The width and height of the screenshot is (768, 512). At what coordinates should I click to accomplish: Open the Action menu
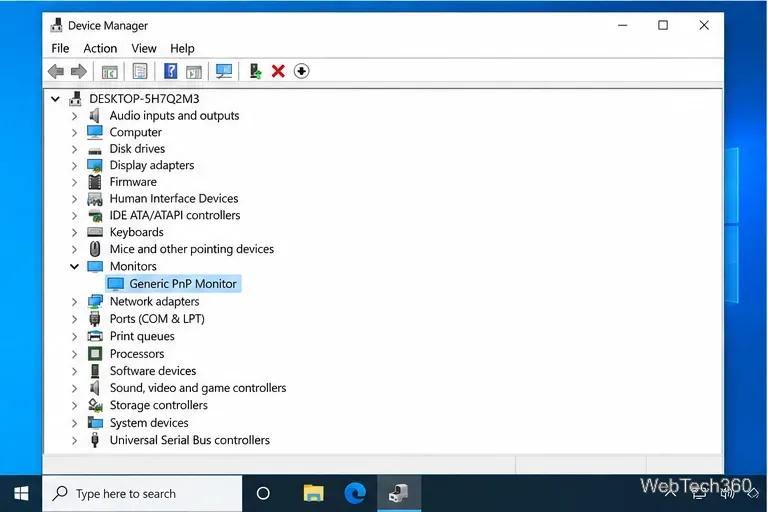[100, 49]
